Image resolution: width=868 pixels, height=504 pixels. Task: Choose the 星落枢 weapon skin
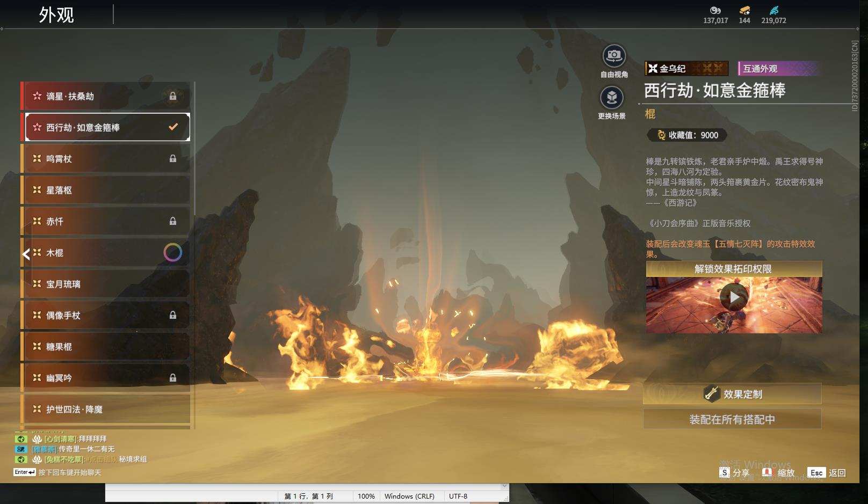[105, 190]
